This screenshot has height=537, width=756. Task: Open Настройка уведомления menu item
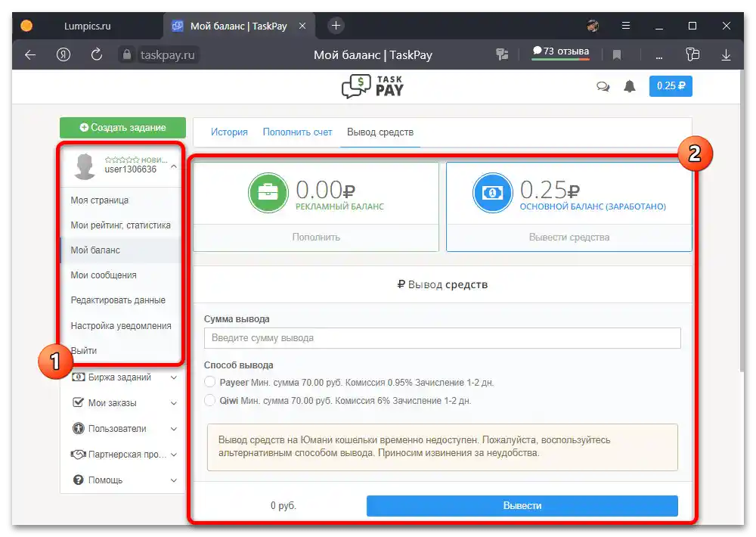120,326
